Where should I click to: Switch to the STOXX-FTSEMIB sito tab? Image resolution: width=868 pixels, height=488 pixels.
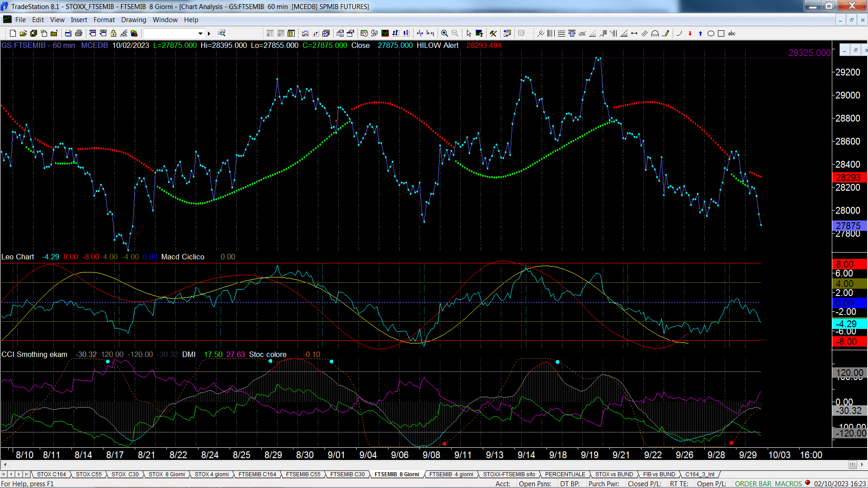(x=509, y=474)
